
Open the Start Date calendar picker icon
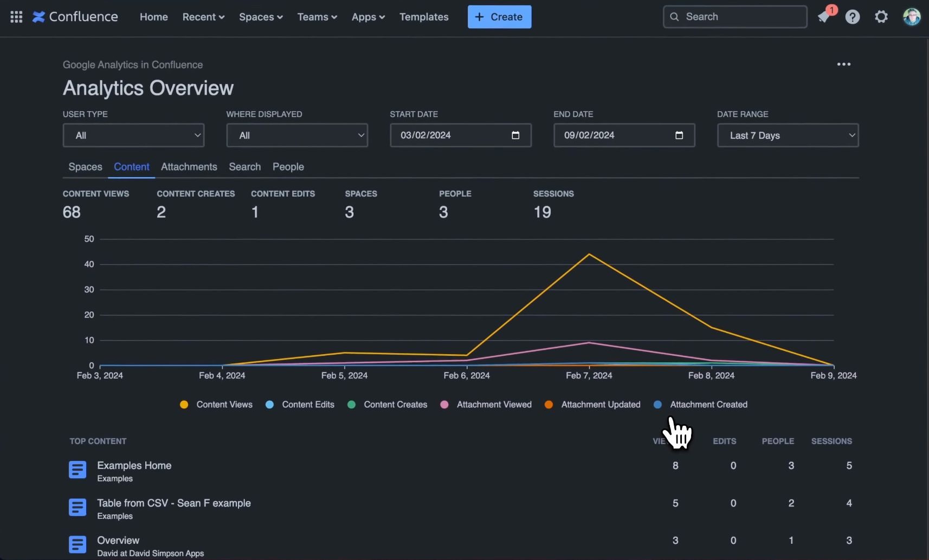click(x=515, y=135)
